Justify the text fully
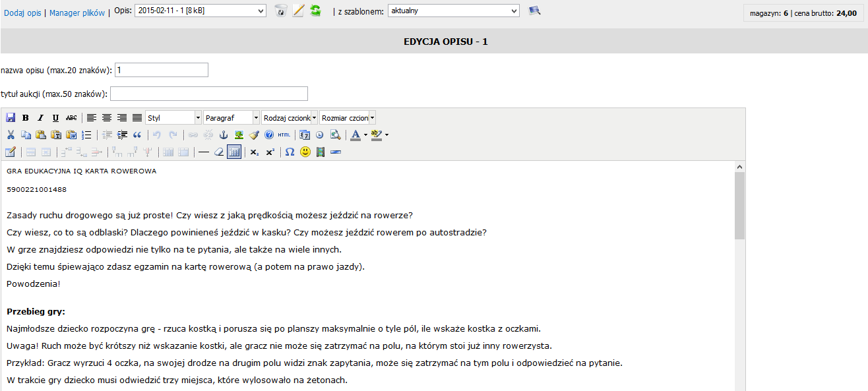This screenshot has height=391, width=868. tap(137, 118)
